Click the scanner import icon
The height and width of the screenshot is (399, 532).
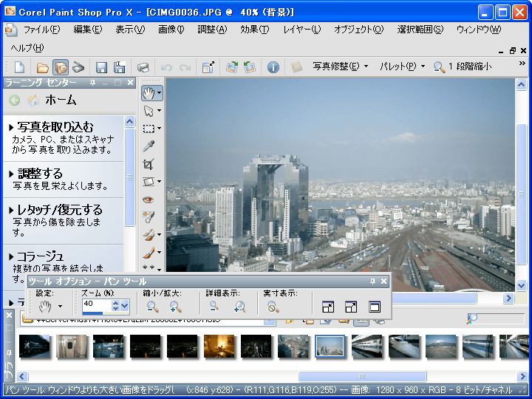click(78, 66)
